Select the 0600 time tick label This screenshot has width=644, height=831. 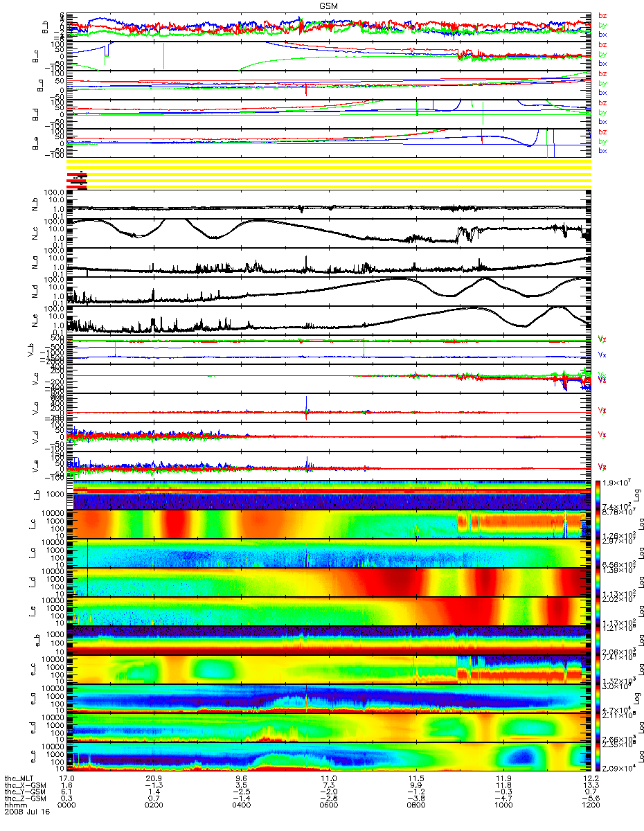[x=328, y=805]
